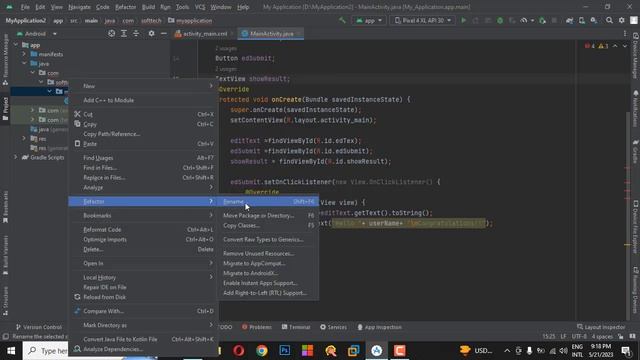Click Project tool window side button
This screenshot has height=360, width=640.
[5, 109]
